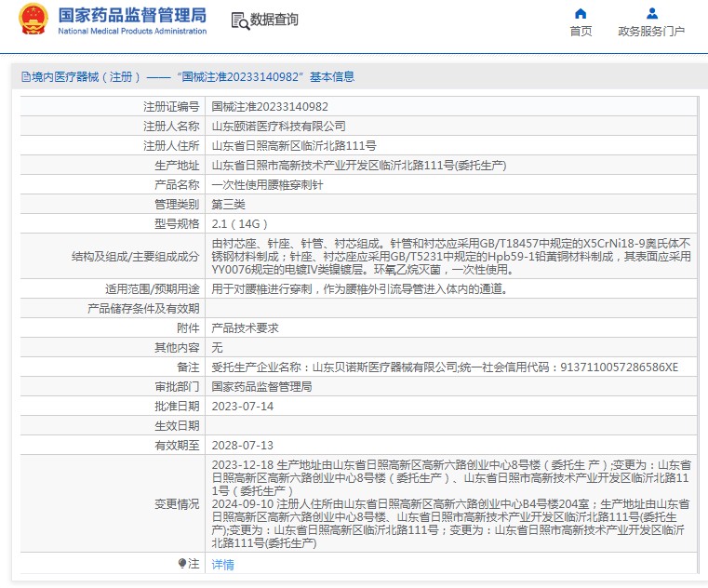Click registration number 国械注准20233140982 value
This screenshot has width=708, height=588.
270,107
